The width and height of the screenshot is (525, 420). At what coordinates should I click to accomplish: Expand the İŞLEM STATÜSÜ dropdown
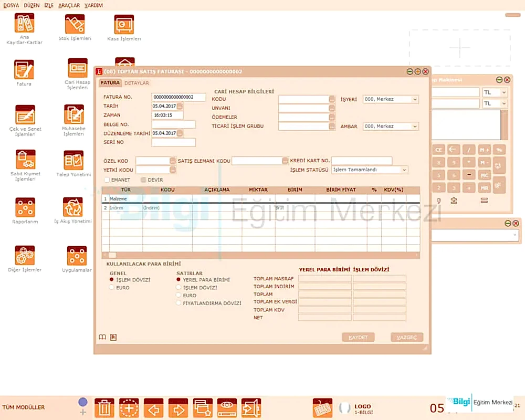click(404, 170)
